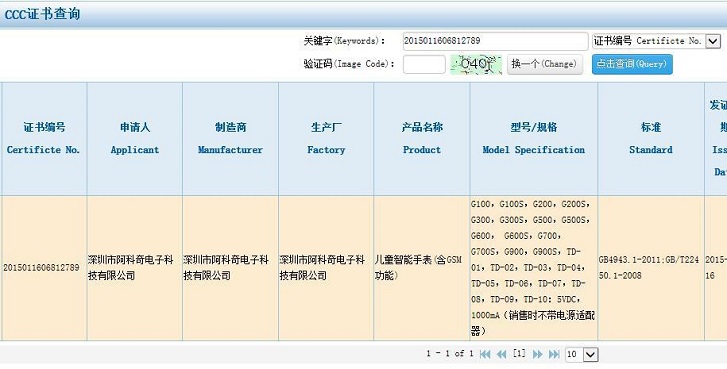Screen dimensions: 727x369
Task: Click the Standard column header
Action: pyautogui.click(x=651, y=139)
